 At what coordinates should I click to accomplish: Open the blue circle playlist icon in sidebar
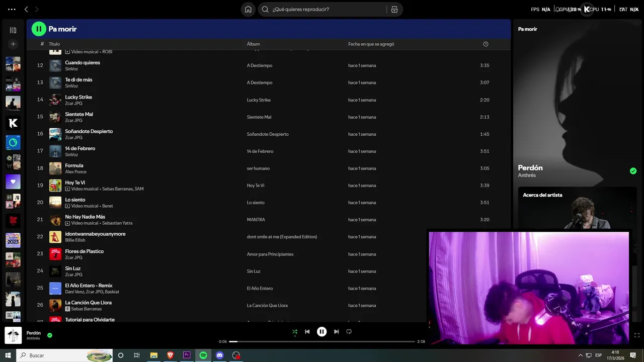coord(13,142)
